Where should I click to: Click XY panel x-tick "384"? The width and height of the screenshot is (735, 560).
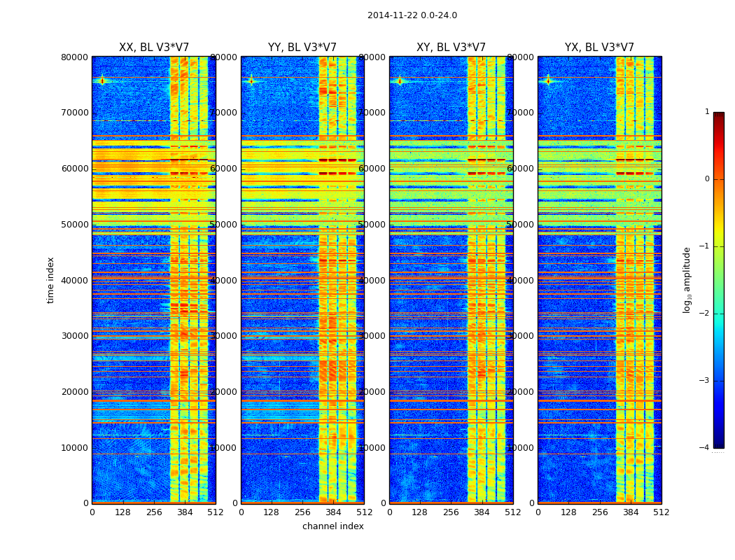tap(482, 512)
